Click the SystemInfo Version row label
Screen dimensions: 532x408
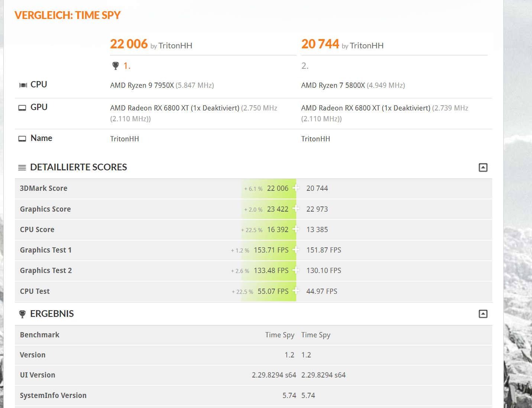(53, 395)
